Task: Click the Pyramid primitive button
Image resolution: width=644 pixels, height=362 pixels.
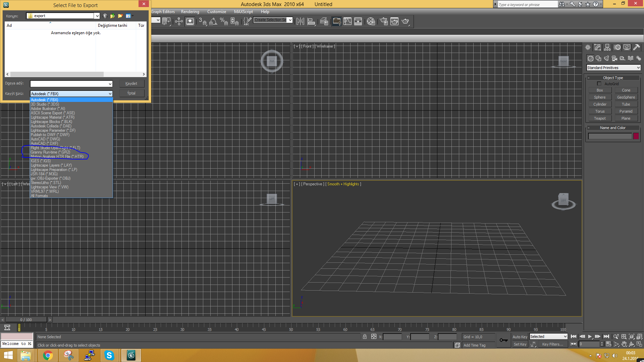Action: pyautogui.click(x=626, y=112)
